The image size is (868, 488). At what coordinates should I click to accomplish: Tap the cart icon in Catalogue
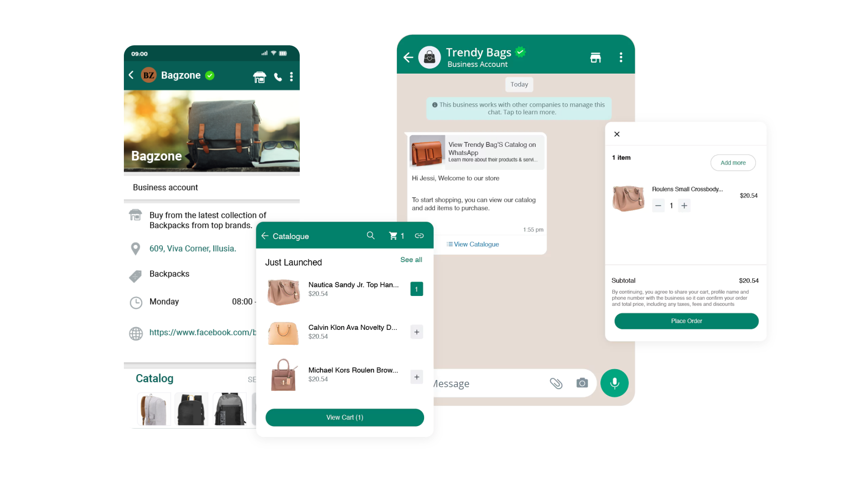coord(393,235)
